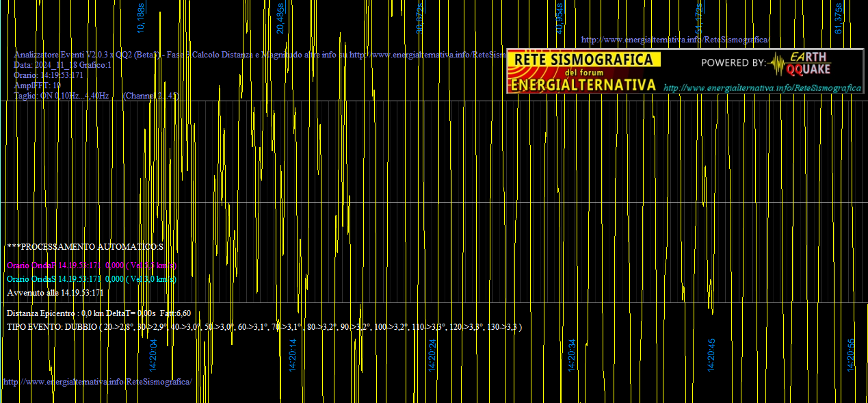Image resolution: width=868 pixels, height=403 pixels.
Task: Click the 61,375s time axis label
Action: point(839,18)
